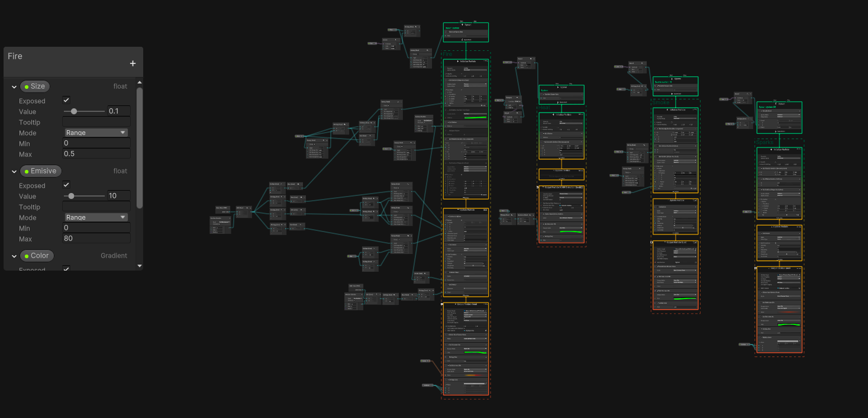Click the green exposed dot beside Emisive property
This screenshot has height=418, width=868.
click(26, 171)
